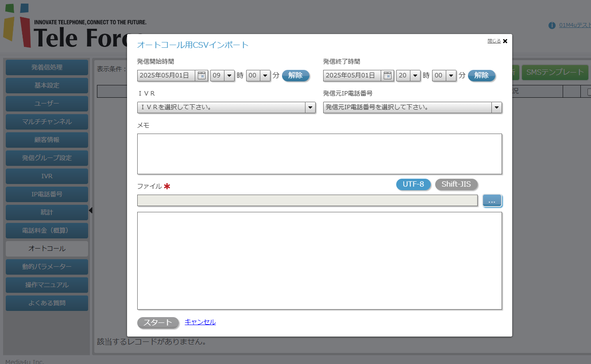Click the キャンセル link
Screen dimensions: 591x364
tap(200, 322)
